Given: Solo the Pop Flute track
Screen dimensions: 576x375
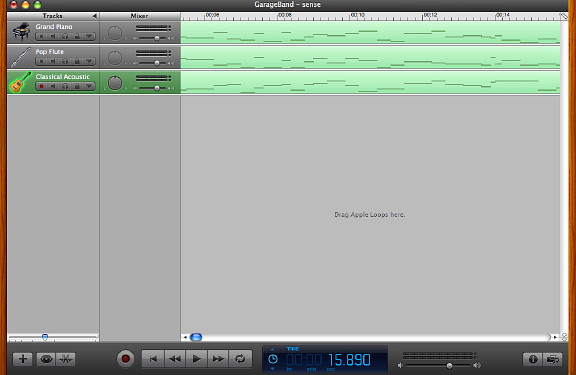Looking at the screenshot, I should [65, 61].
